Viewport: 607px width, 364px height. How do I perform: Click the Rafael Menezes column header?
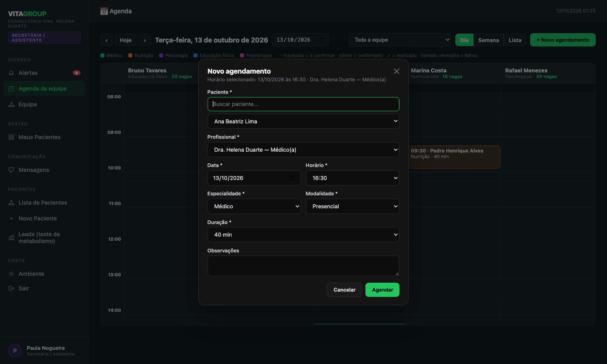pyautogui.click(x=548, y=73)
